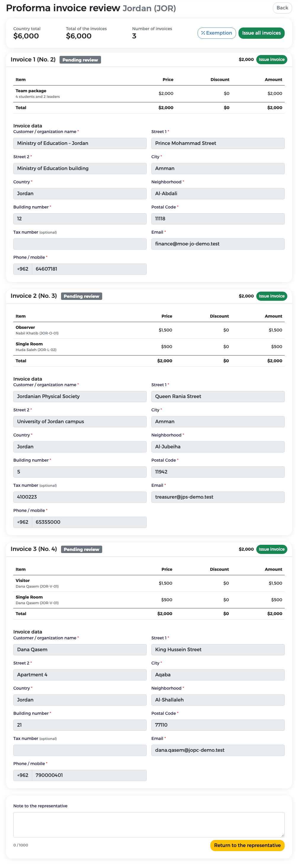
Task: Click the Proforma invoice review title
Action: [63, 8]
